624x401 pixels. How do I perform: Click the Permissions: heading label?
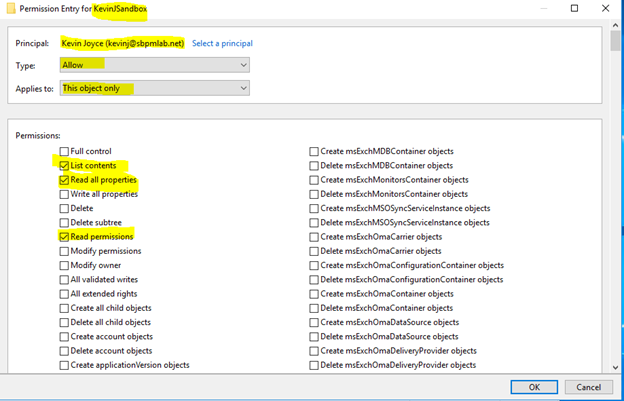pos(38,136)
